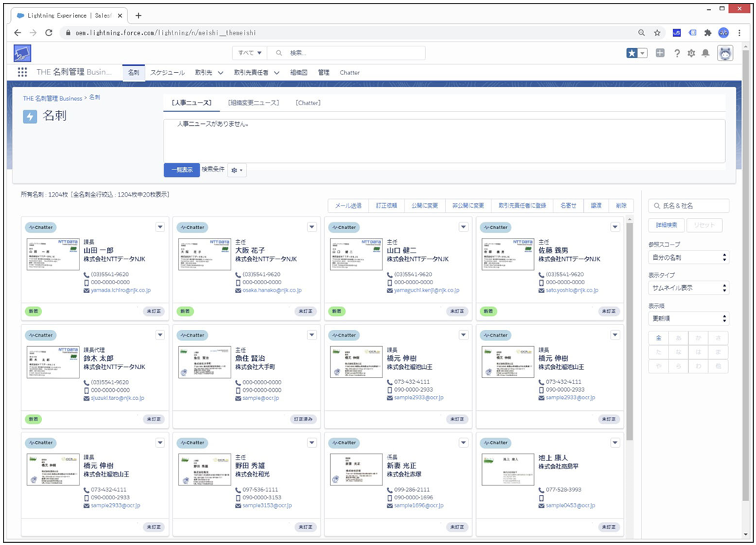756x545 pixels.
Task: Open email link osaka.hanako@njk.co.jp
Action: 272,291
